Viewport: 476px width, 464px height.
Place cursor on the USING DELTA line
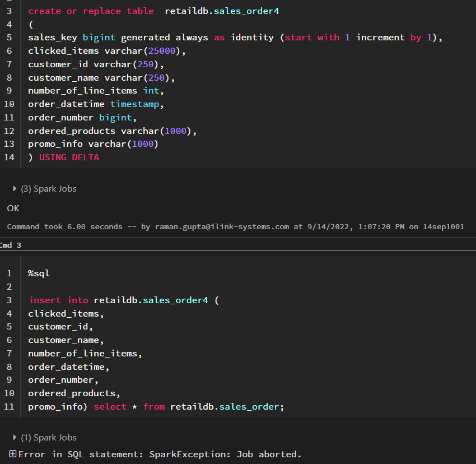(68, 157)
